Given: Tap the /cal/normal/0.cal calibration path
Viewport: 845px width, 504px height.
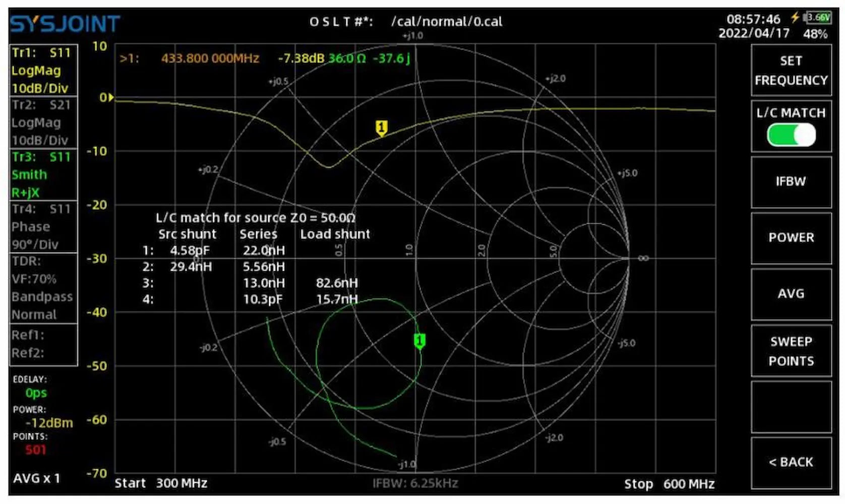Looking at the screenshot, I should [447, 22].
